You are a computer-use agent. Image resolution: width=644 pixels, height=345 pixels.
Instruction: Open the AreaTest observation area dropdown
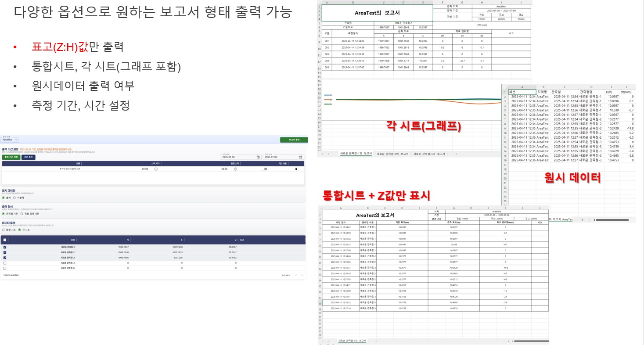[11, 140]
